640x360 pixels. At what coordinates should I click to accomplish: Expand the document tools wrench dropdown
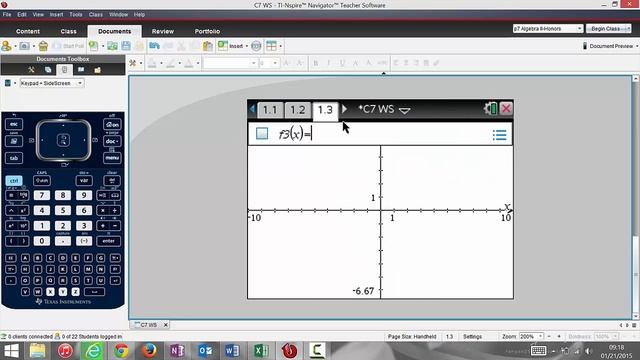141,63
